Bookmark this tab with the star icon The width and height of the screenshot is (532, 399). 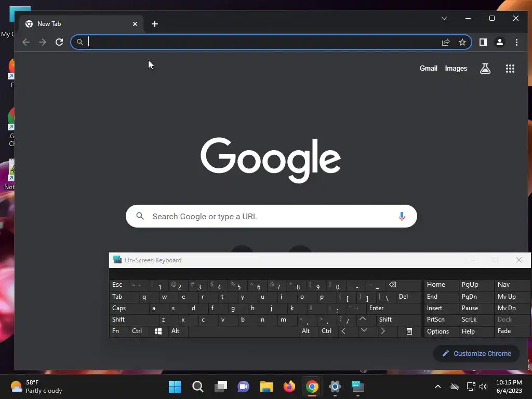tap(462, 42)
